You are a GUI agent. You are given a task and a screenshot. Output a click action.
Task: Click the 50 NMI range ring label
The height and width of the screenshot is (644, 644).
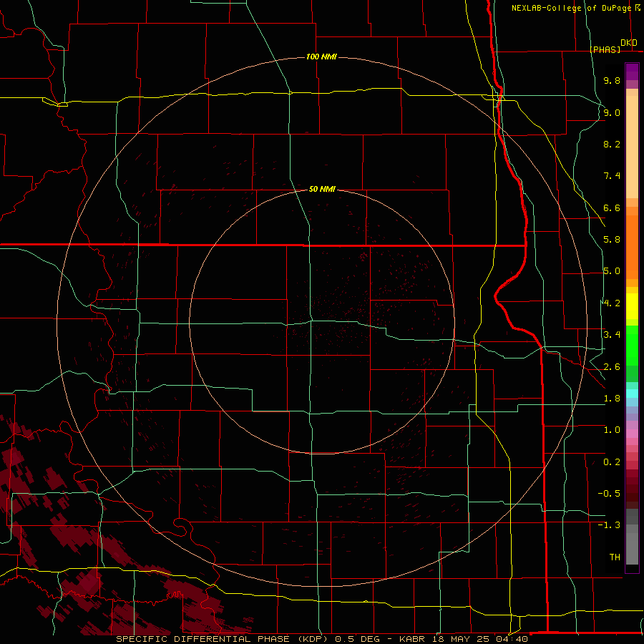click(322, 189)
